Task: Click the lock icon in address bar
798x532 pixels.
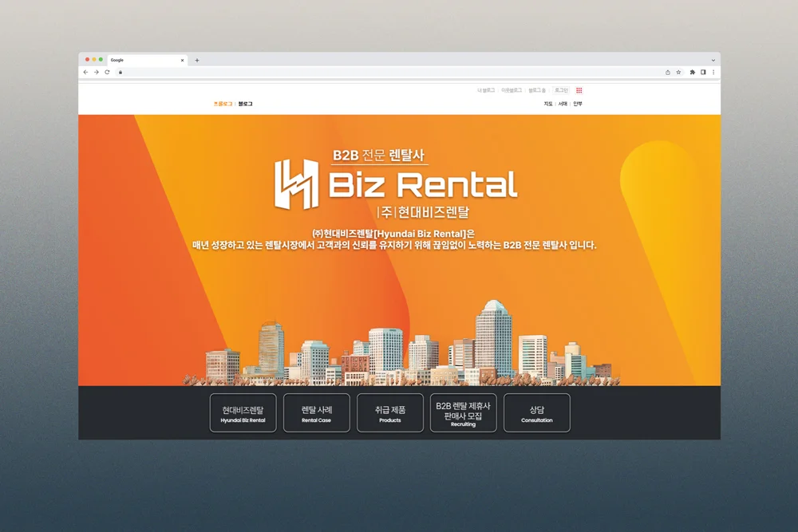Action: (120, 73)
